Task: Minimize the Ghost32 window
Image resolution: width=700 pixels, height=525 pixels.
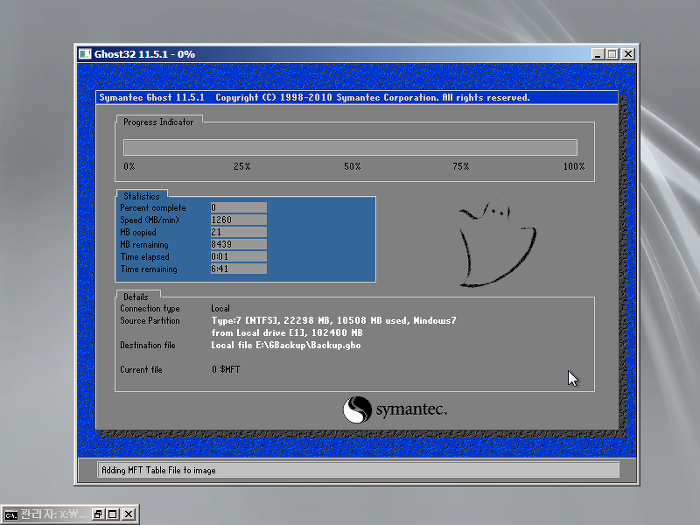Action: [x=598, y=54]
